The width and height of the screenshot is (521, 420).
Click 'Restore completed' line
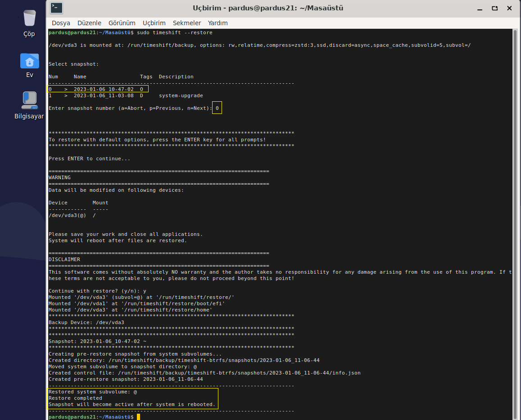(75, 398)
